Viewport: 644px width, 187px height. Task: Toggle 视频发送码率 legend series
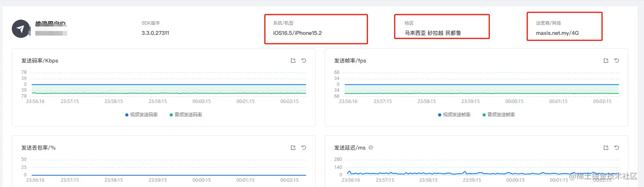point(141,115)
